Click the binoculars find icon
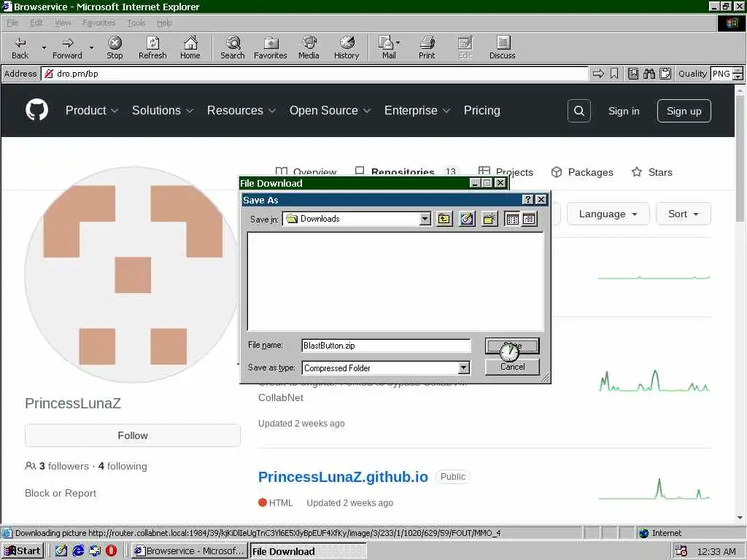Image resolution: width=747 pixels, height=560 pixels. tap(649, 74)
